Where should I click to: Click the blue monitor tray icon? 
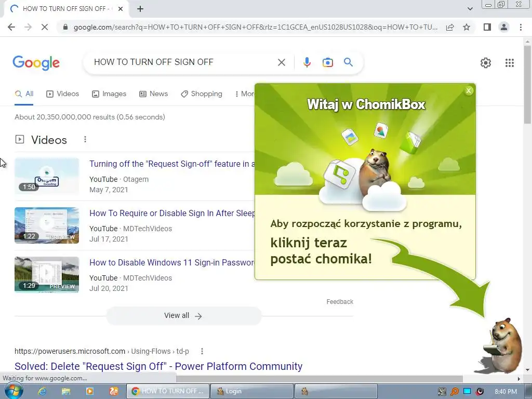click(467, 392)
